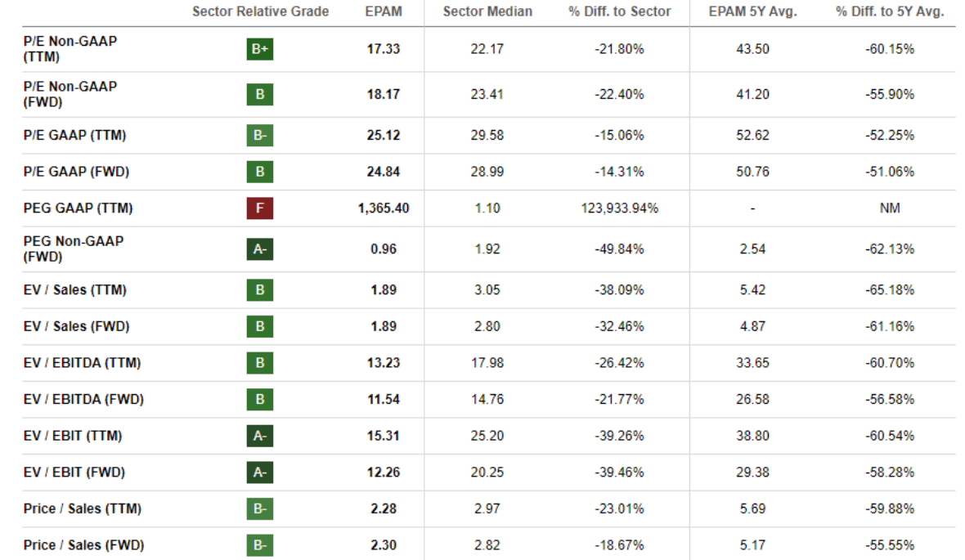Screen dimensions: 965x560
Task: Click EPAM value 13.23
Action: click(384, 363)
